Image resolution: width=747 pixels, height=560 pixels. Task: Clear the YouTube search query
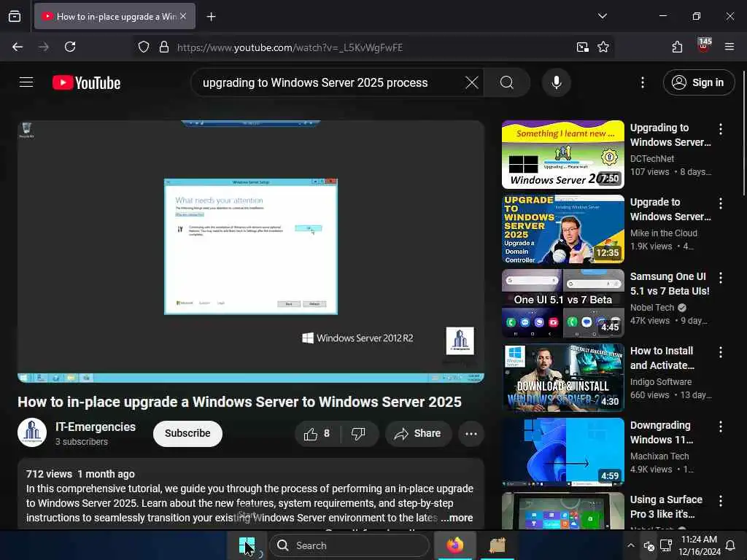[472, 82]
